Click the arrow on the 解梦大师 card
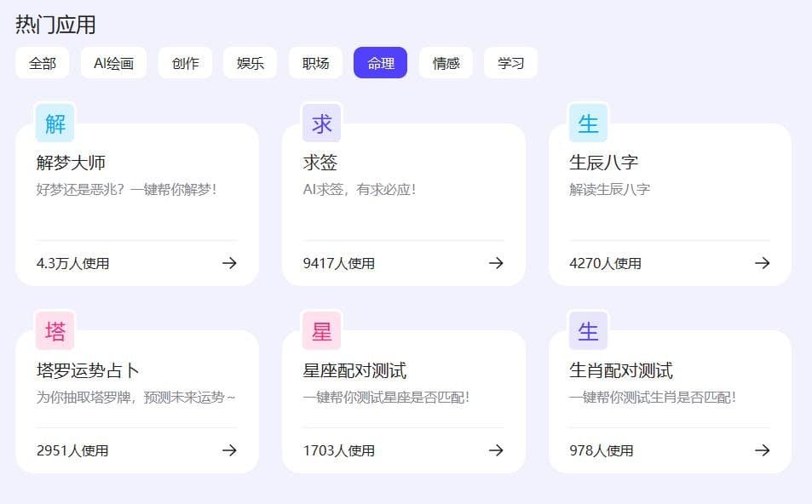Viewport: 812px width, 504px height. click(229, 263)
